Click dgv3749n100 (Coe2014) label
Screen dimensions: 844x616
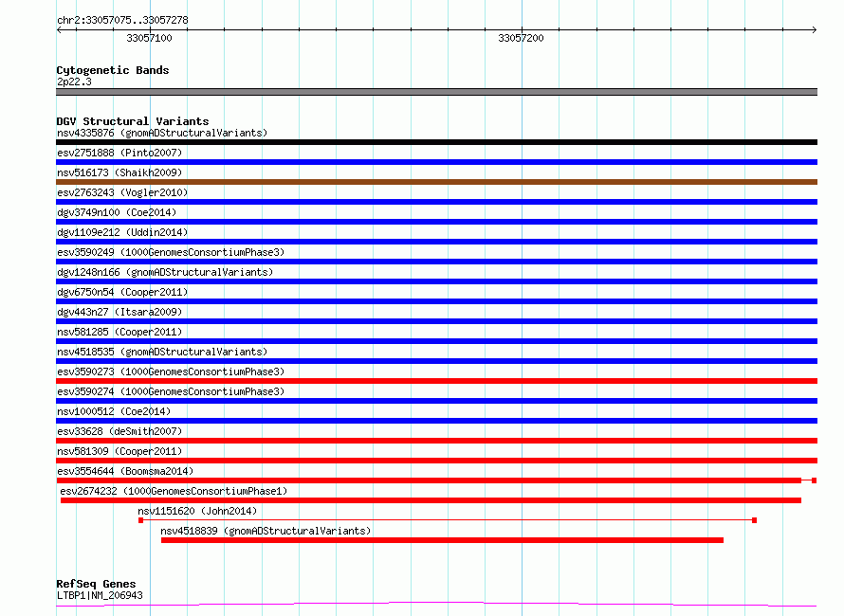[117, 212]
